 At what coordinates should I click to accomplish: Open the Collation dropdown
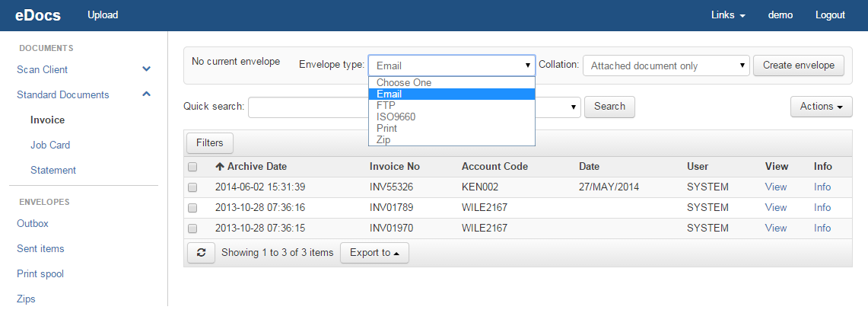pyautogui.click(x=666, y=66)
